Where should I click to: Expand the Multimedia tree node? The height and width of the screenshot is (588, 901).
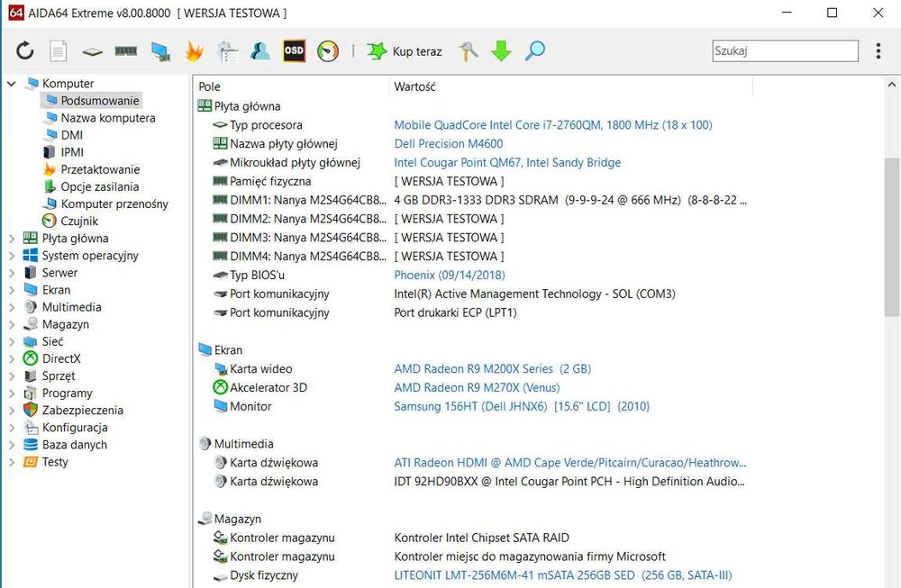[x=11, y=307]
